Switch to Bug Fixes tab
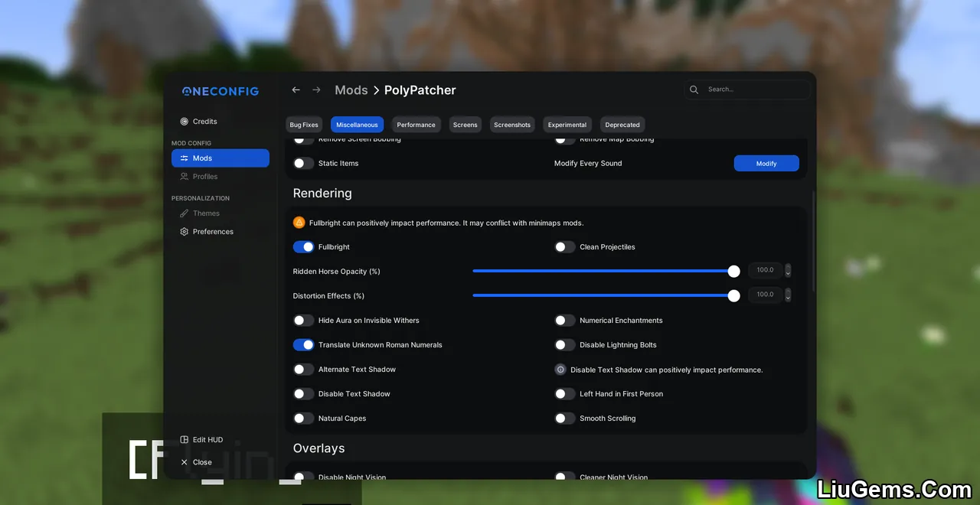Screen dimensions: 980x505 [x=304, y=125]
